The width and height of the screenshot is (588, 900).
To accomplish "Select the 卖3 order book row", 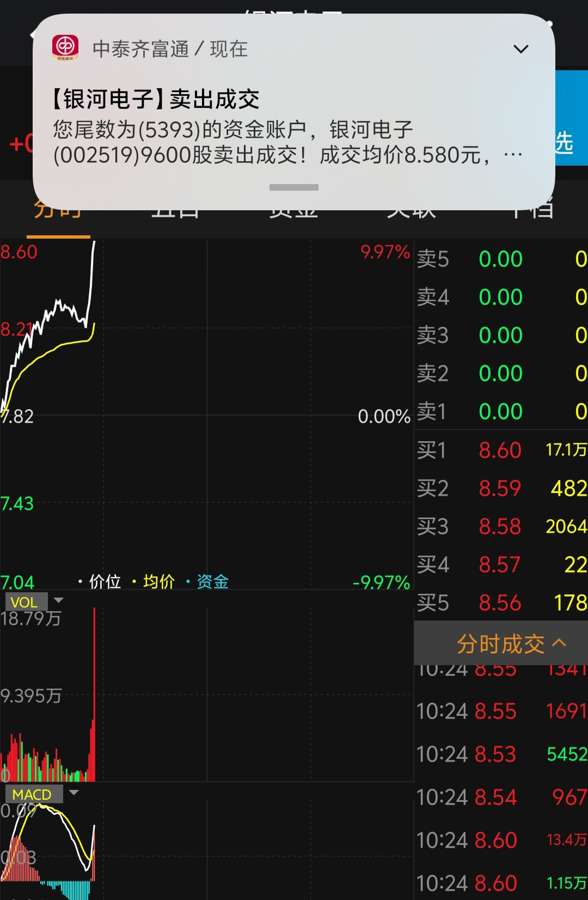I will (501, 335).
